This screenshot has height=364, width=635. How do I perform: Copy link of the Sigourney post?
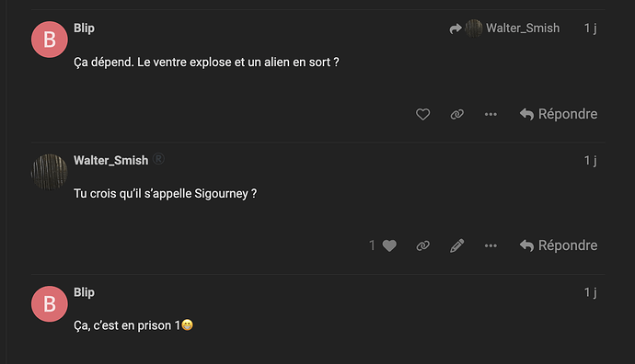tap(422, 245)
